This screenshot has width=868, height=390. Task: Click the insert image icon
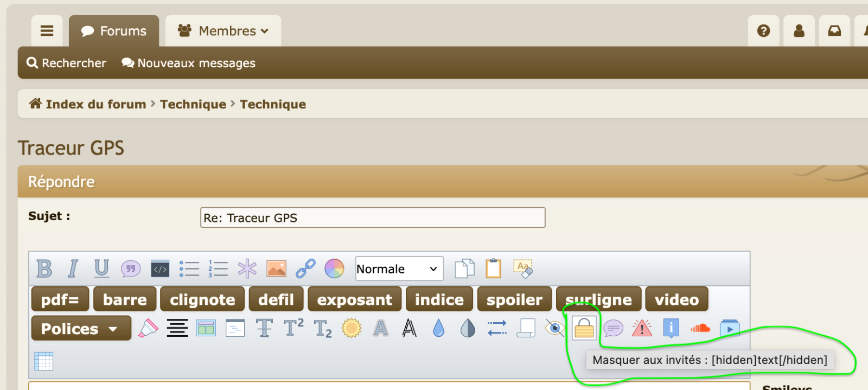click(x=276, y=268)
